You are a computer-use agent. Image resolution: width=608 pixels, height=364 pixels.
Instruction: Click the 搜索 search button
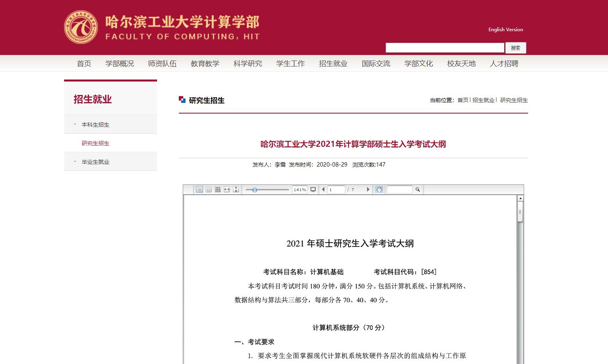point(515,48)
